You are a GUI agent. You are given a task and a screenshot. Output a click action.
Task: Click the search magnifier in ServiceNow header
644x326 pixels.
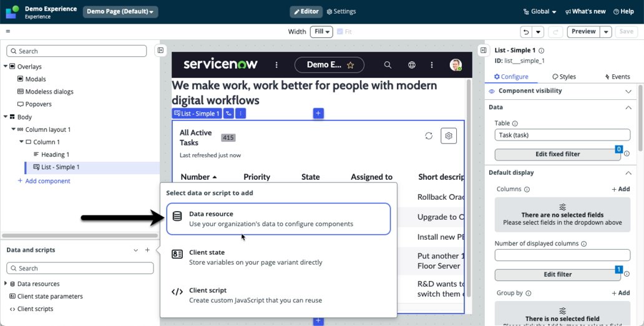388,65
